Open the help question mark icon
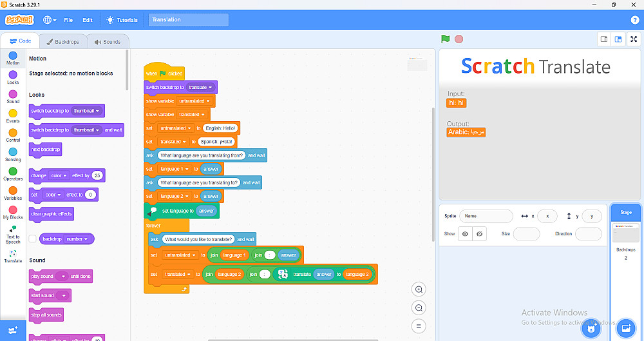This screenshot has height=341, width=644. coord(634,20)
